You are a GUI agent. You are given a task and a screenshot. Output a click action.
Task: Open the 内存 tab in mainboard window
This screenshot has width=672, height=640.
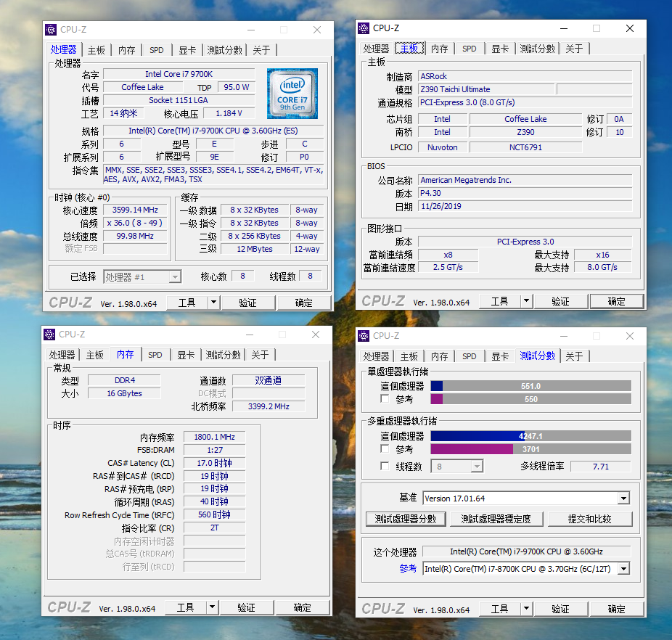pos(440,49)
